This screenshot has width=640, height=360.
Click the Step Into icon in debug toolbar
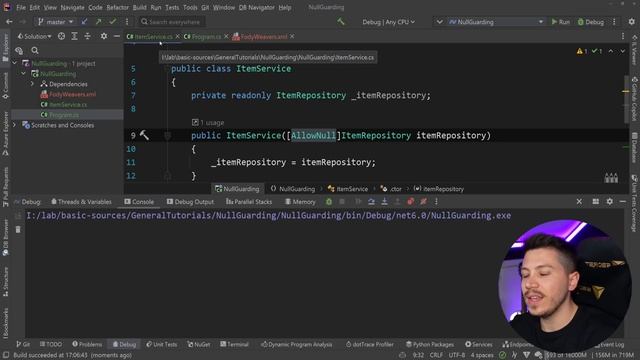384,201
